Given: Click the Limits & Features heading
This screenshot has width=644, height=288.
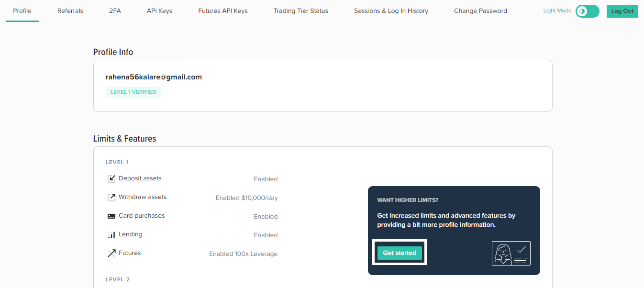Looking at the screenshot, I should [x=124, y=139].
